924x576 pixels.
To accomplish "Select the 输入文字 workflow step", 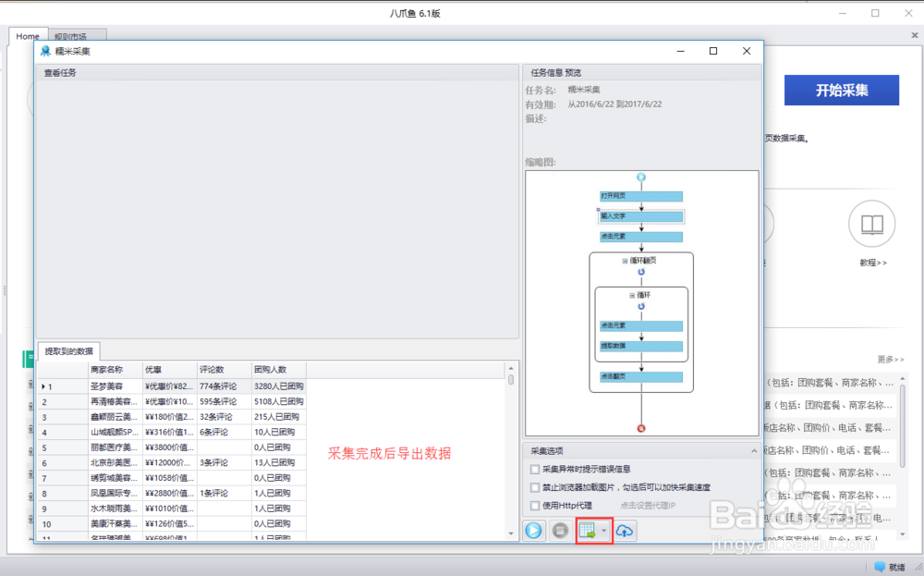I will 641,216.
